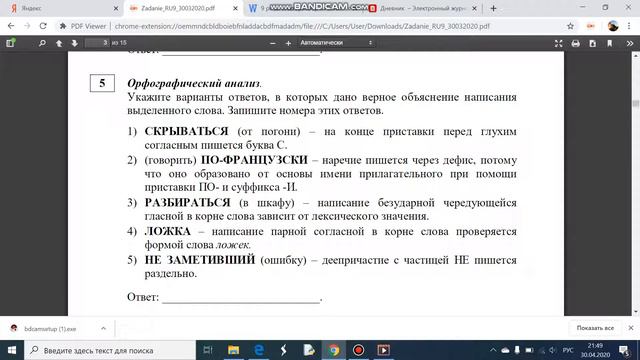The height and width of the screenshot is (360, 640).
Task: Toggle the PDF viewer sidebar
Action: [x=10, y=42]
